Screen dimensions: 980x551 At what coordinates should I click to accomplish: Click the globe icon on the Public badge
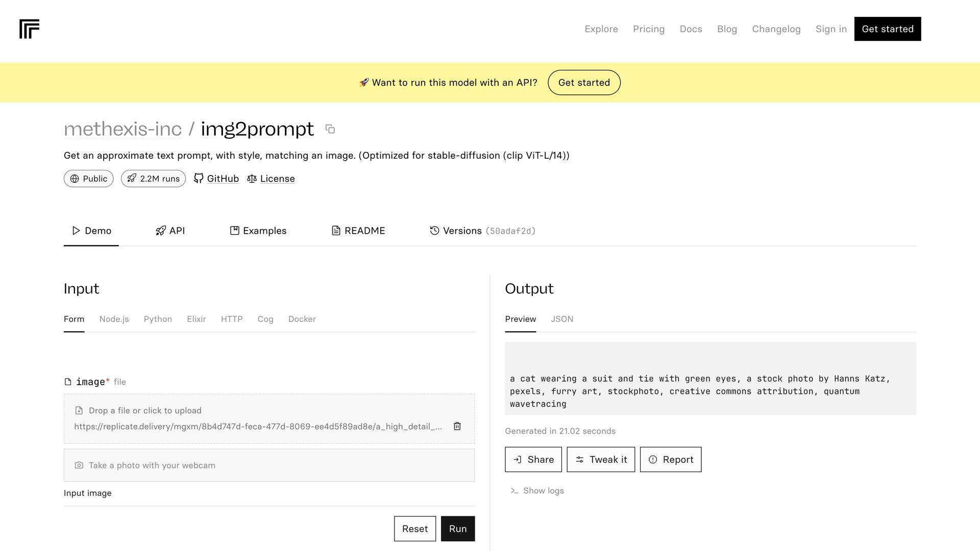click(x=75, y=179)
